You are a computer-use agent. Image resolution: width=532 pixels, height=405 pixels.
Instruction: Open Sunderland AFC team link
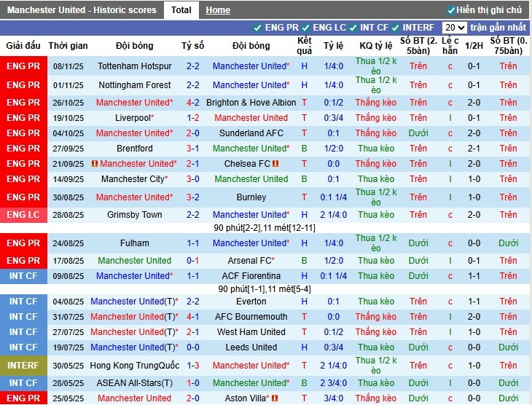pos(251,133)
